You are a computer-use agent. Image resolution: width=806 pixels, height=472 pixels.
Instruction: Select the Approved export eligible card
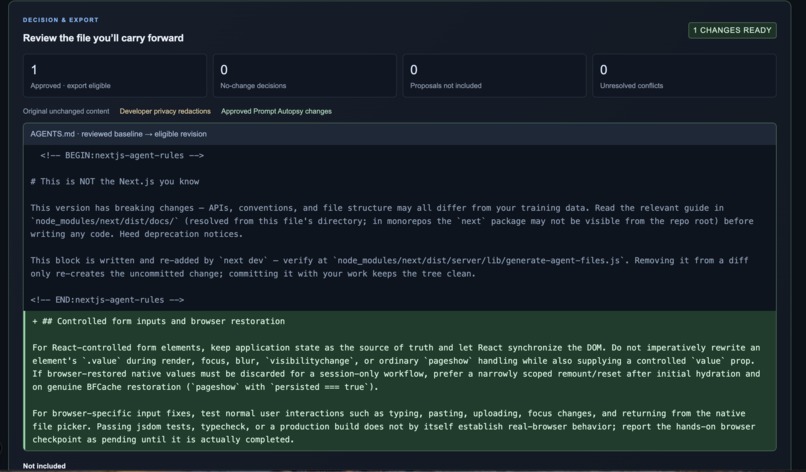tap(115, 76)
